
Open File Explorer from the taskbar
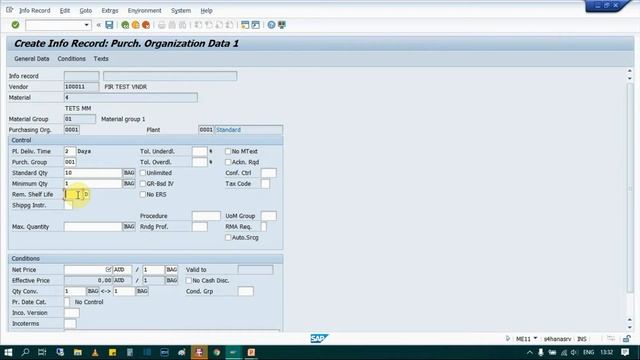coord(78,352)
